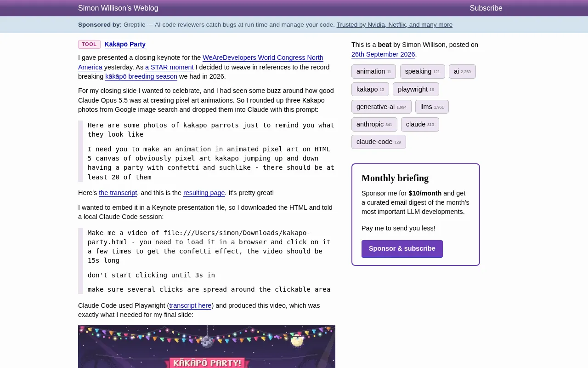Click the quoted prompt line 'don't start clicking until 3s in'
The height and width of the screenshot is (368, 588).
151,275
